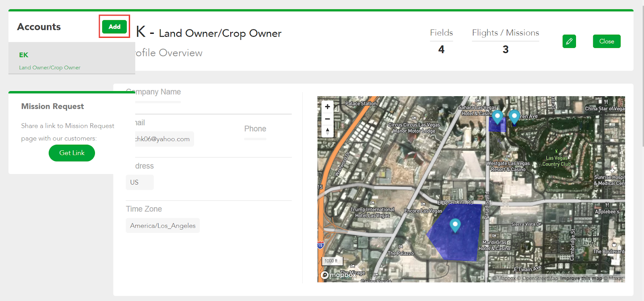This screenshot has height=301, width=644.
Task: Click left map marker near Sahara Las Vegas
Action: [x=497, y=117]
